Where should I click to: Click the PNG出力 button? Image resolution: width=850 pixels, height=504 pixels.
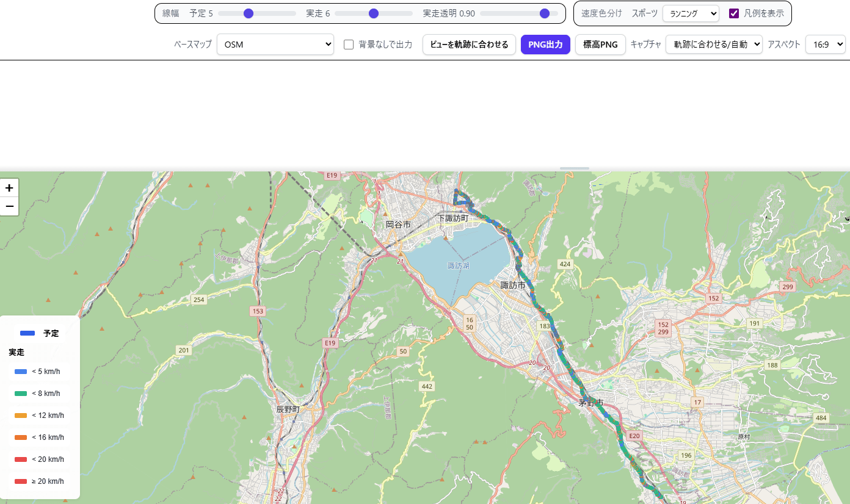click(545, 45)
